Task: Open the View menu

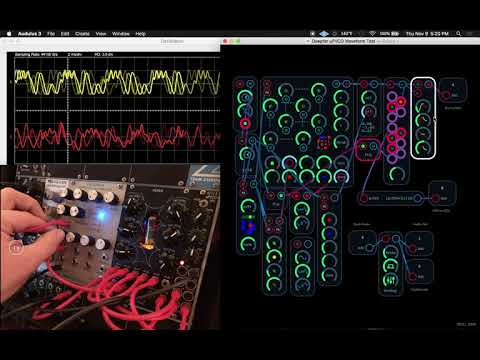Action: click(101, 34)
